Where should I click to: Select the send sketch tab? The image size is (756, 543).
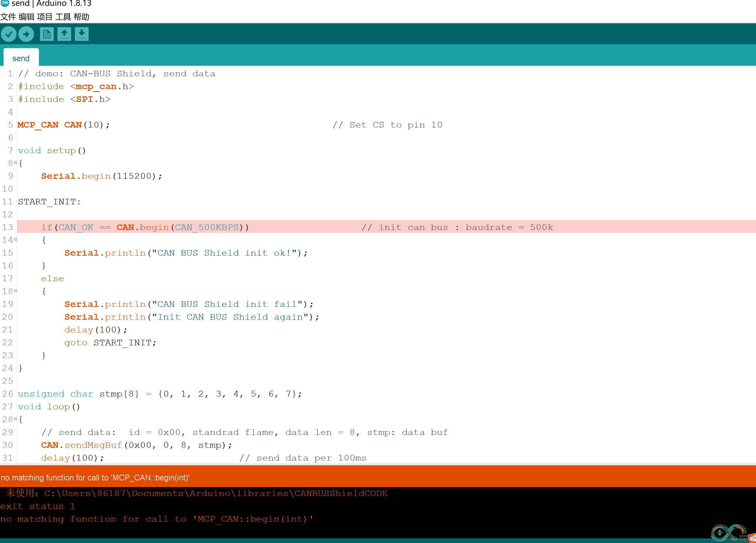point(21,58)
